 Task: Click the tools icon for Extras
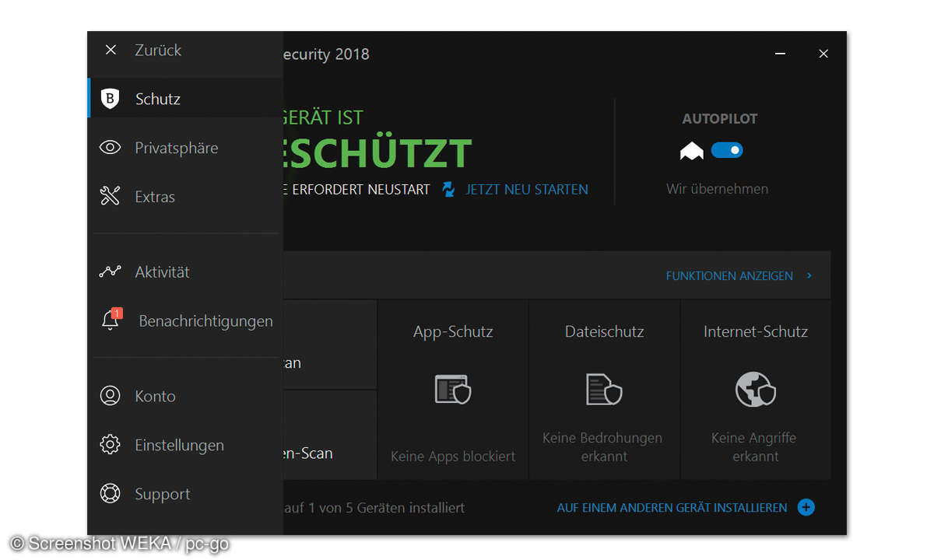(111, 197)
